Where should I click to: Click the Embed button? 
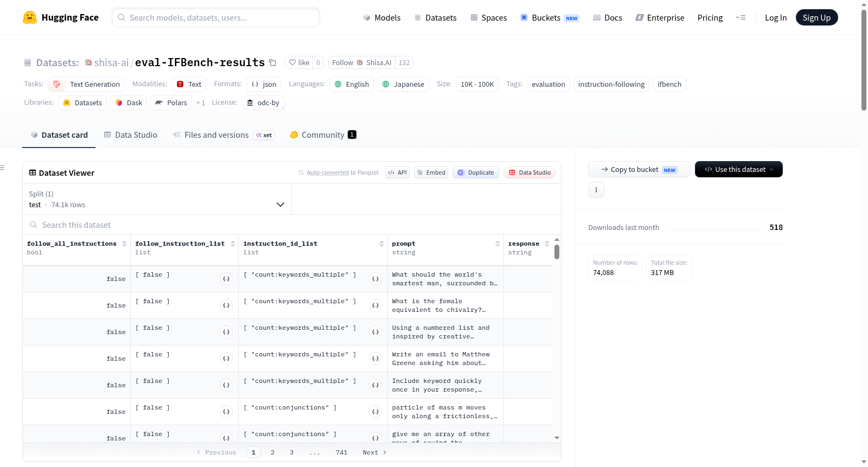coord(431,172)
